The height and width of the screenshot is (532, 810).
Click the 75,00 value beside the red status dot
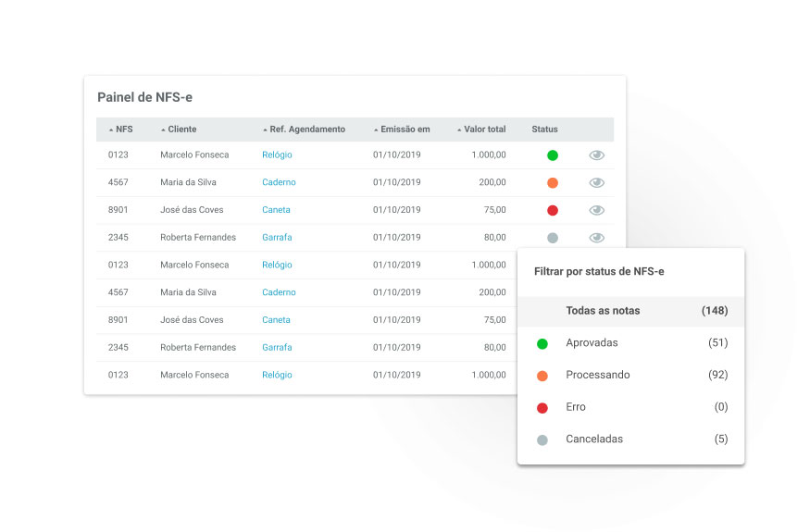[x=495, y=210]
